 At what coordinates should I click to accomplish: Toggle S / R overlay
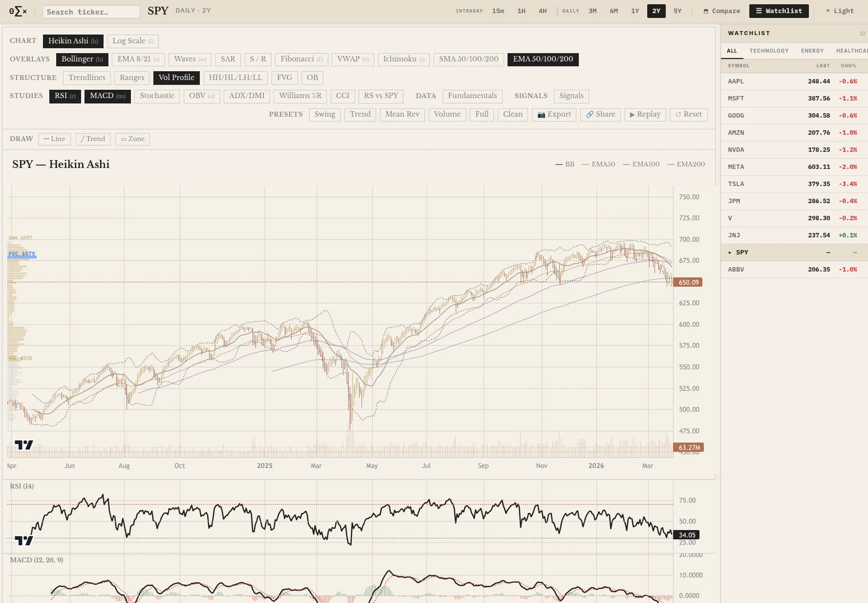pyautogui.click(x=258, y=59)
